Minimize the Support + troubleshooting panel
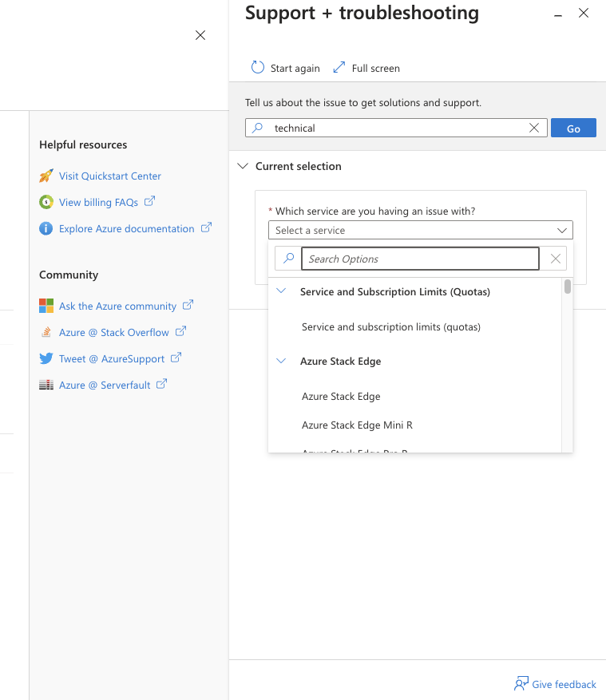The width and height of the screenshot is (606, 700). tap(558, 16)
